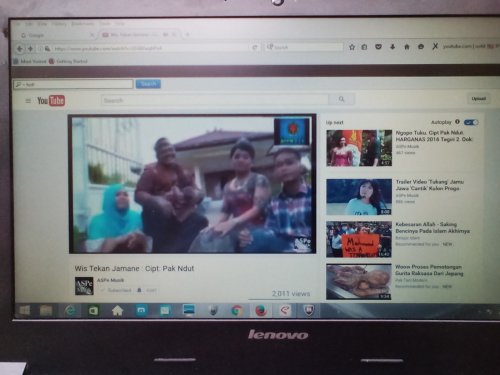Click Firefox icon in taskbar

click(261, 311)
